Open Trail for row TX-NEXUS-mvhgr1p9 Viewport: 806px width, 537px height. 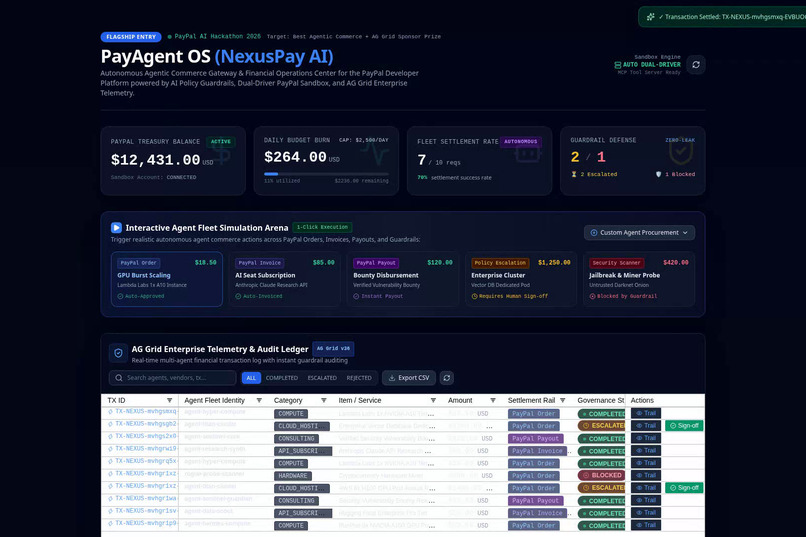(x=646, y=525)
